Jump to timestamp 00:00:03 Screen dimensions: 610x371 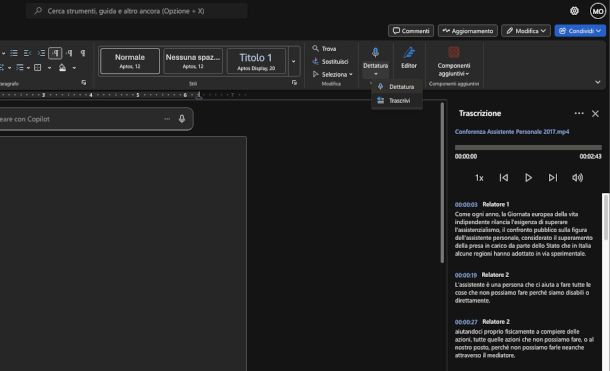[466, 205]
